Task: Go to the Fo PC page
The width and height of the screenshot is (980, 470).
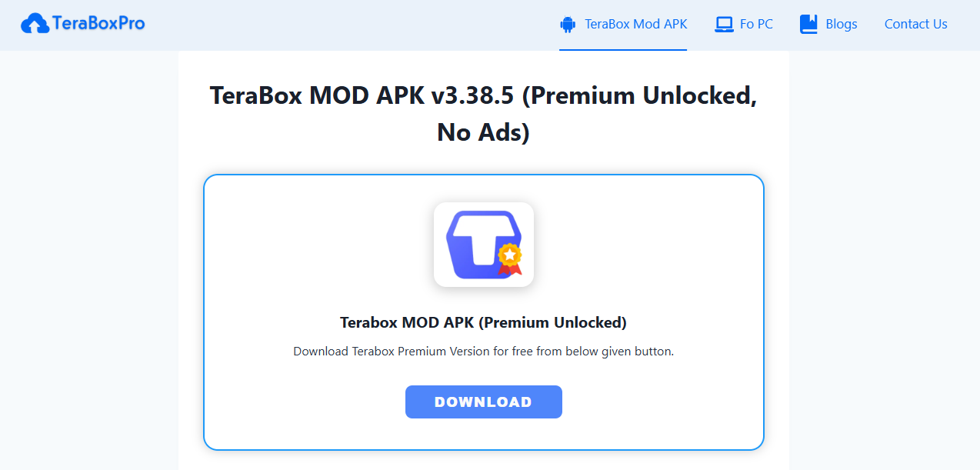Action: (x=756, y=25)
